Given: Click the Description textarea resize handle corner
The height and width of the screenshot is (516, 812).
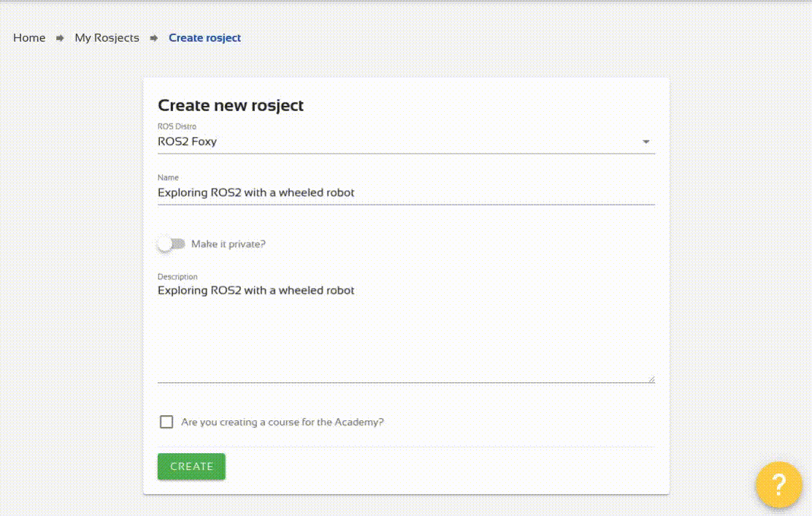Looking at the screenshot, I should (651, 379).
